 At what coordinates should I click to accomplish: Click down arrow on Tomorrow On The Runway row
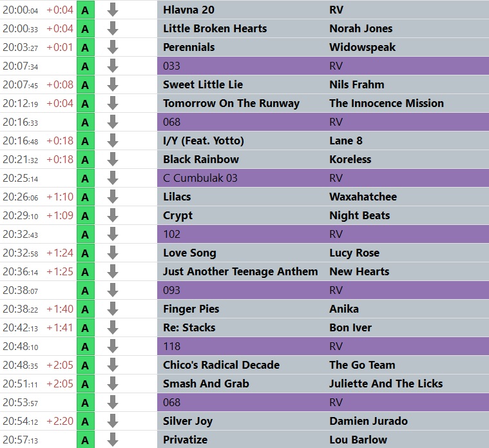113,103
